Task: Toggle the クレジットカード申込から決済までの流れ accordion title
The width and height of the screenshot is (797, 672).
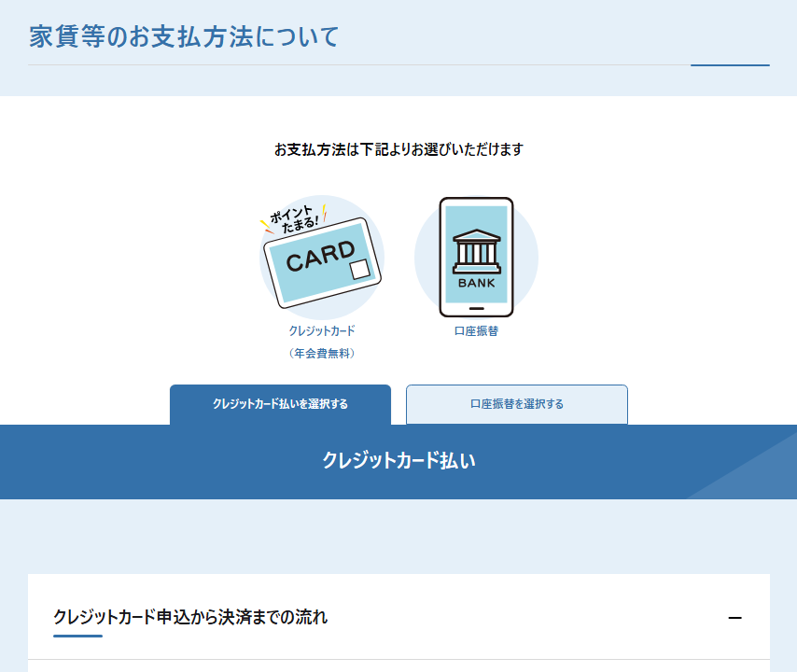Action: click(x=191, y=617)
